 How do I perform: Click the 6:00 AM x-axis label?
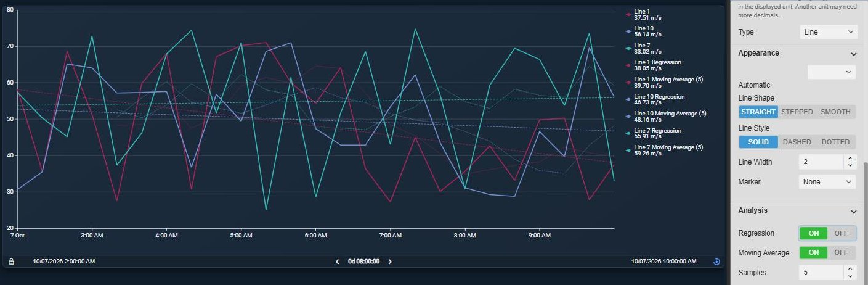point(315,236)
